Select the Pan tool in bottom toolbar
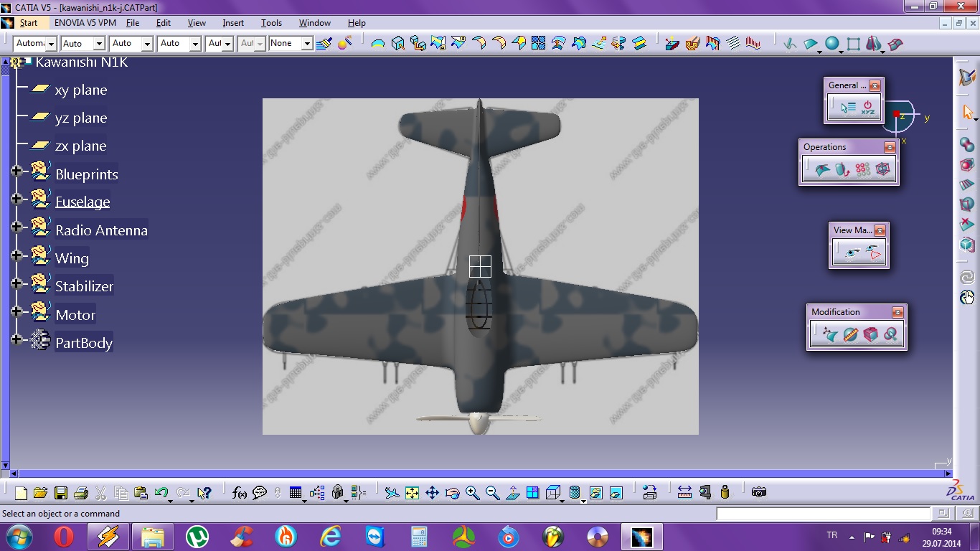 coord(432,493)
